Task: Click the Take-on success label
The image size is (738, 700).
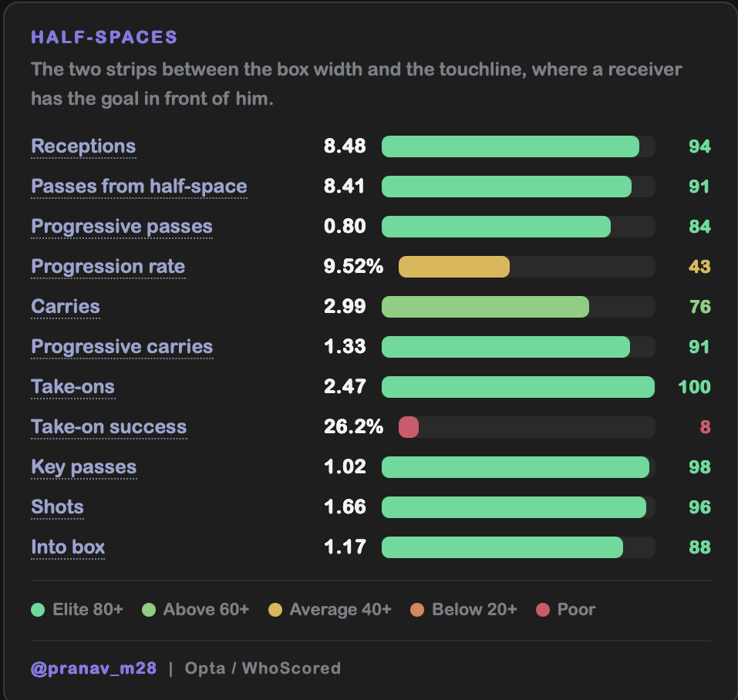Action: (109, 427)
